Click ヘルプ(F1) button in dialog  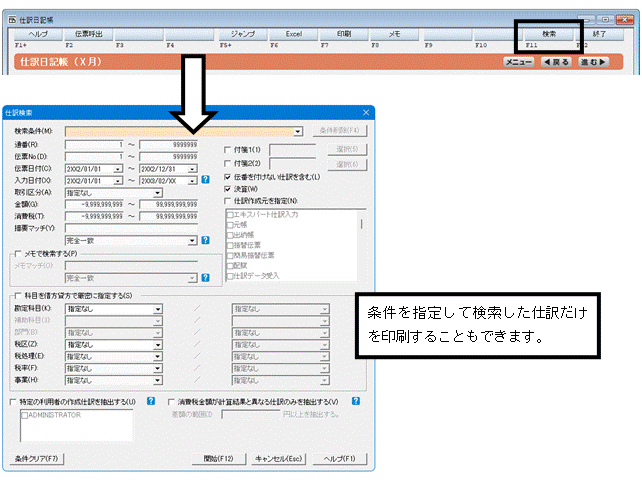click(340, 458)
